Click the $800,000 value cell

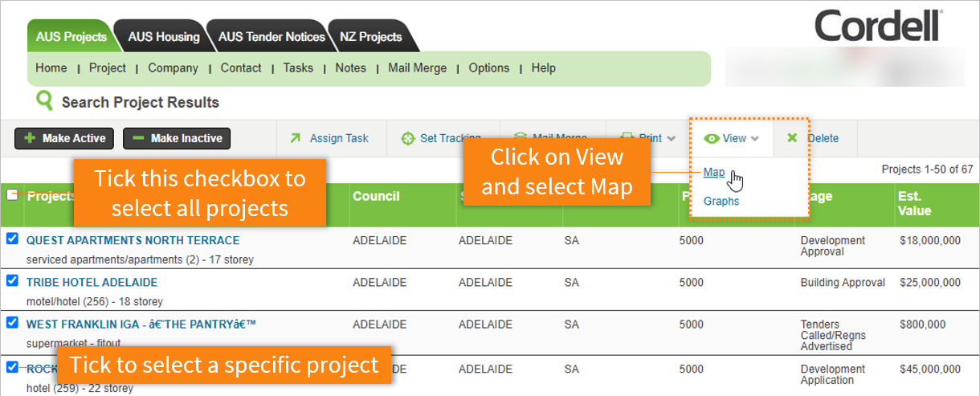[x=922, y=325]
